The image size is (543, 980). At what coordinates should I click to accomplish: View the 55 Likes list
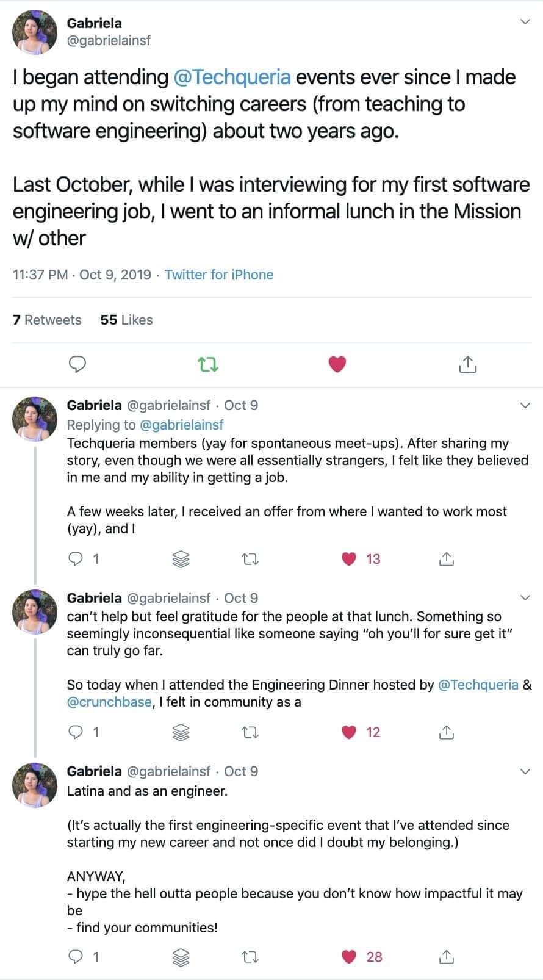click(x=126, y=320)
